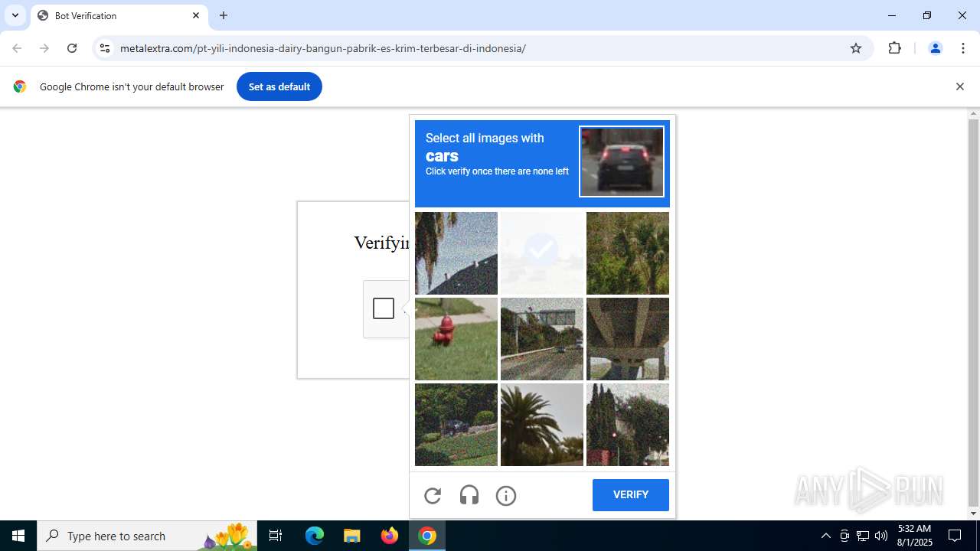Open the Extensions puzzle icon
Viewport: 980px width, 551px height.
click(894, 48)
